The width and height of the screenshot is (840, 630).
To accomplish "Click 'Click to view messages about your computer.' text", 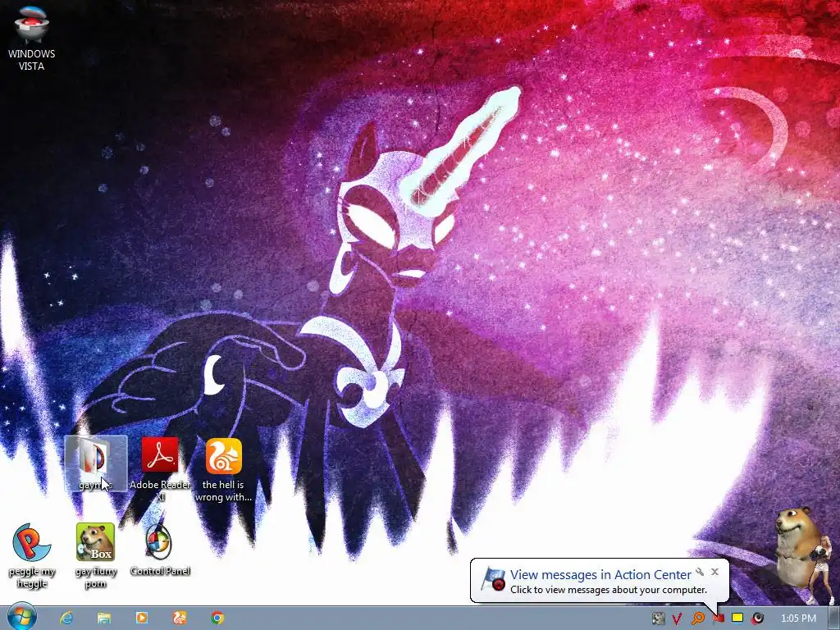I will point(609,590).
